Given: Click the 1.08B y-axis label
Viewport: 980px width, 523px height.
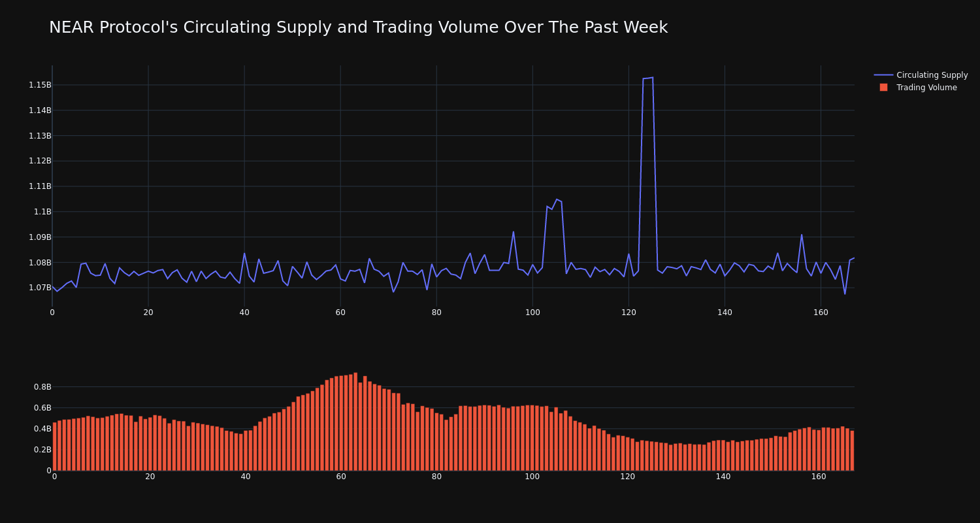Looking at the screenshot, I should [40, 263].
